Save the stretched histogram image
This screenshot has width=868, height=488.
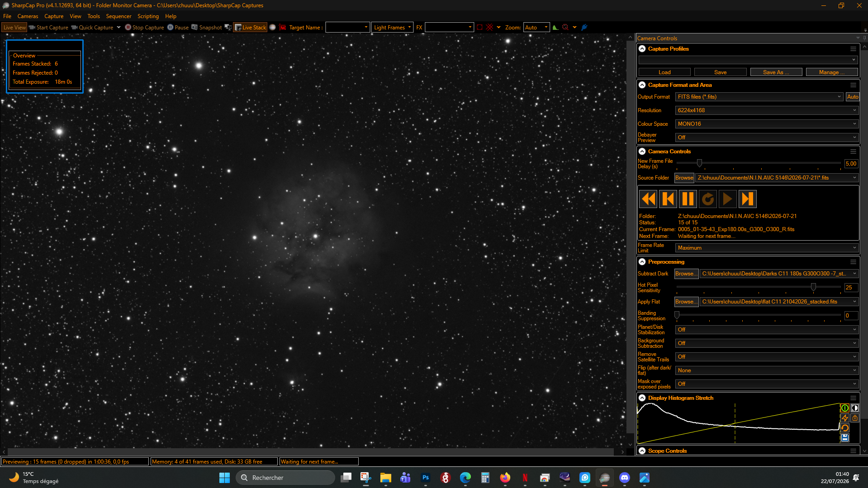tap(844, 438)
